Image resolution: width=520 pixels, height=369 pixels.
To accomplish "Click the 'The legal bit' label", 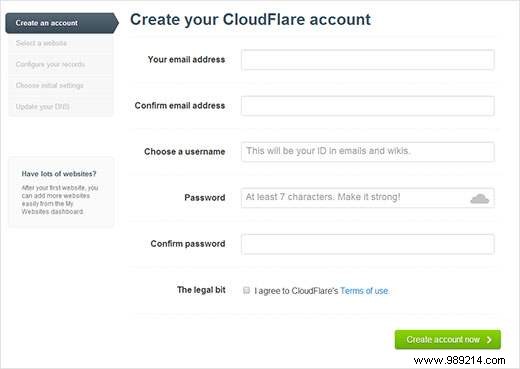I will coord(201,290).
